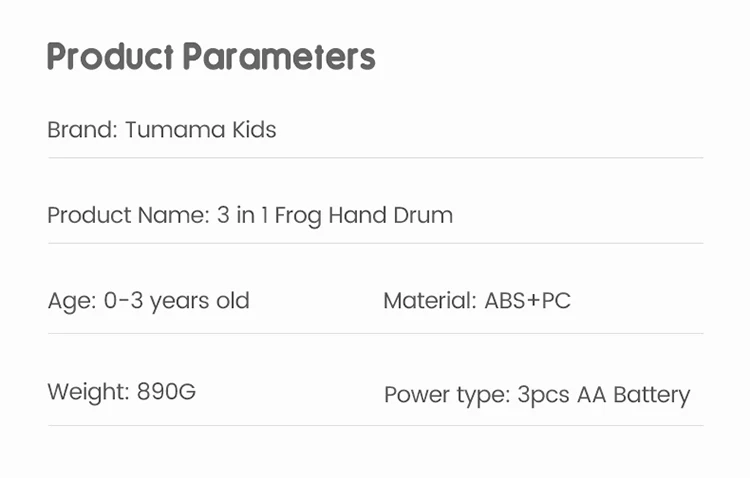The width and height of the screenshot is (750, 478).
Task: Click the 890G weight value
Action: (166, 391)
